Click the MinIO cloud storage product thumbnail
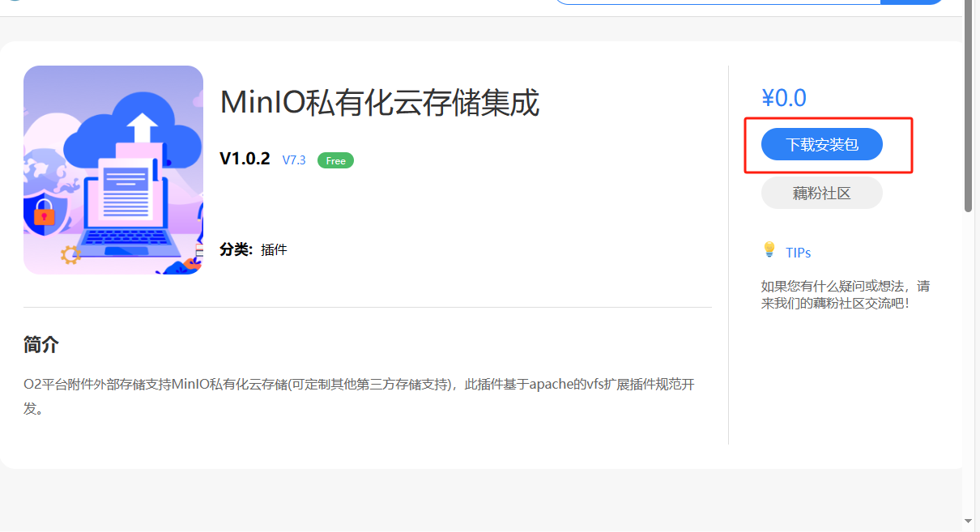This screenshot has width=980, height=532. coord(113,170)
